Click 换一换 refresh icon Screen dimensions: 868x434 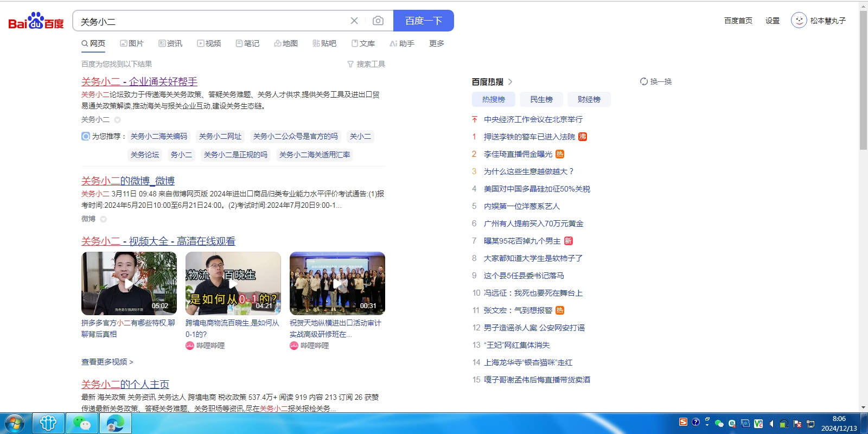click(x=644, y=81)
